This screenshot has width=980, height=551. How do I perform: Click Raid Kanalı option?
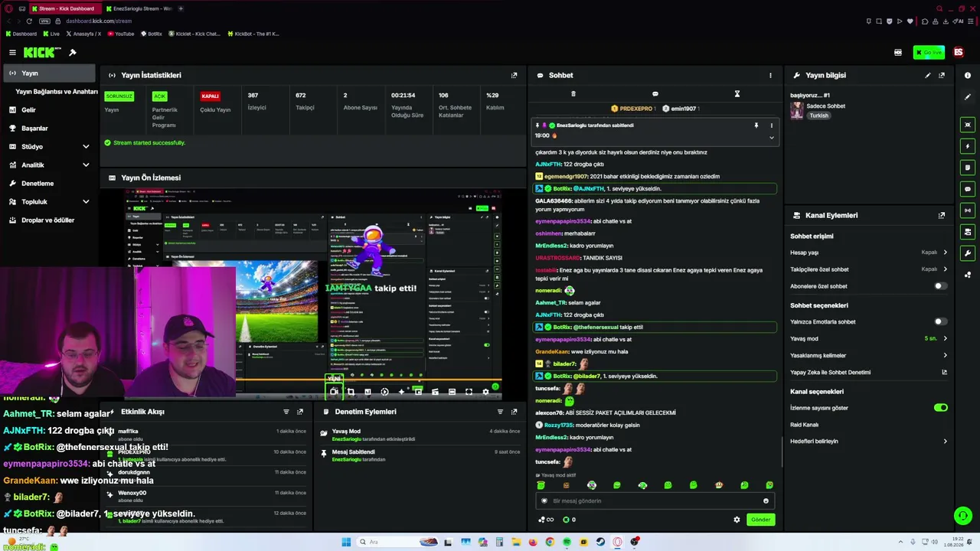pos(804,425)
